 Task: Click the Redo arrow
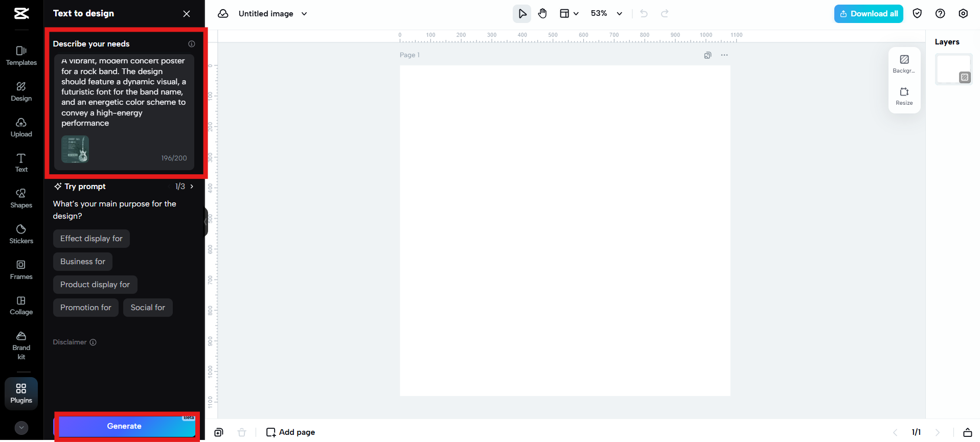pos(665,14)
